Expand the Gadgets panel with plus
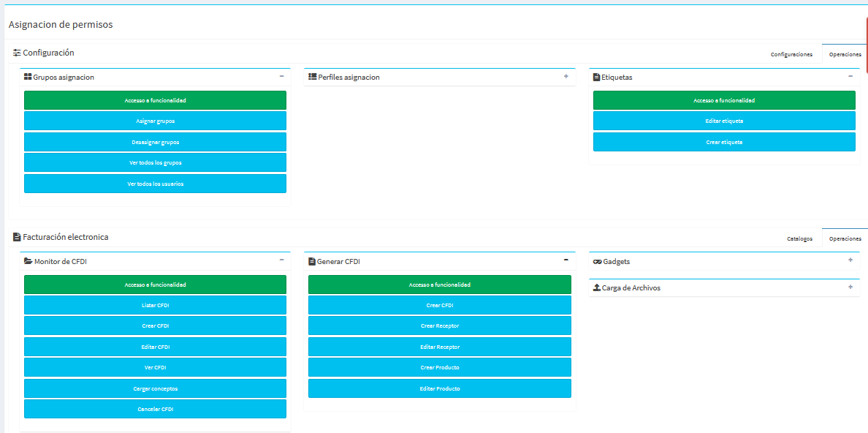868x433 pixels. tap(850, 260)
